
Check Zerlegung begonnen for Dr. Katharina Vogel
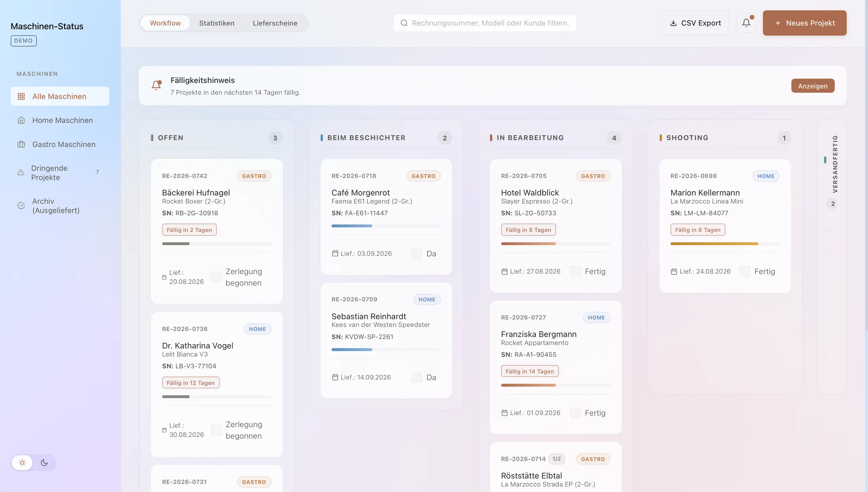tap(216, 430)
